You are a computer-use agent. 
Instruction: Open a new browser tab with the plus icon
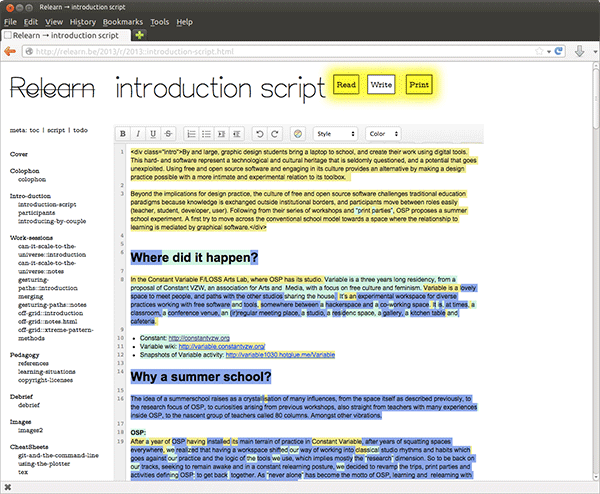click(x=140, y=35)
